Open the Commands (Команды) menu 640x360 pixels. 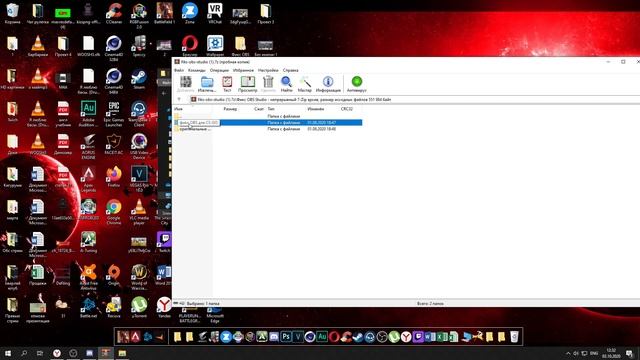(196, 70)
